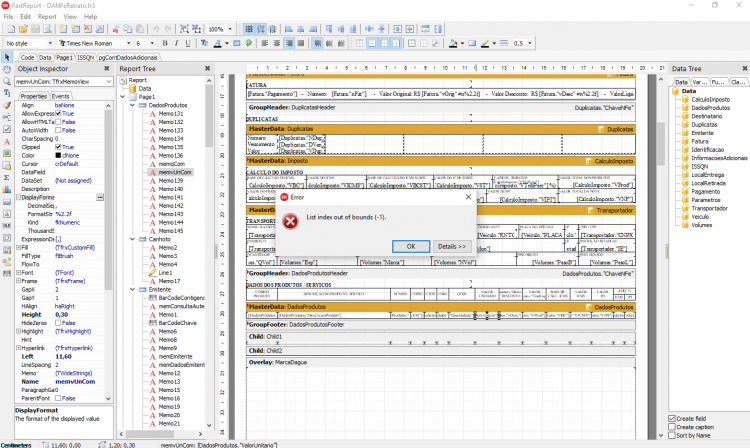Toggle the AutoWidth property checkbox

click(58, 130)
